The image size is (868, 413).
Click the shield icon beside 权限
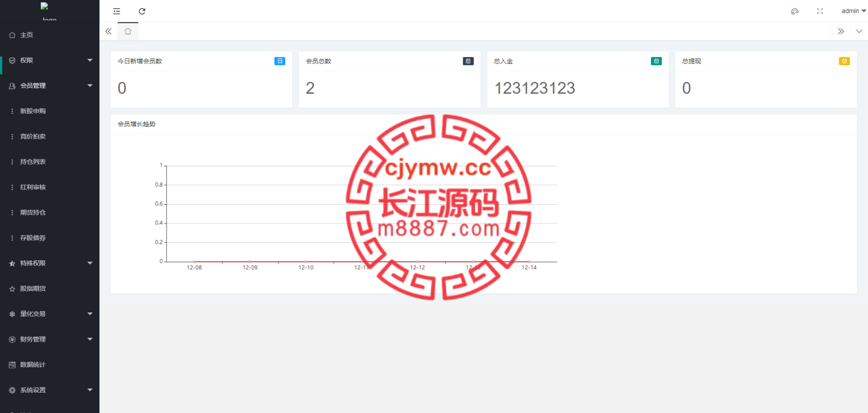click(12, 61)
